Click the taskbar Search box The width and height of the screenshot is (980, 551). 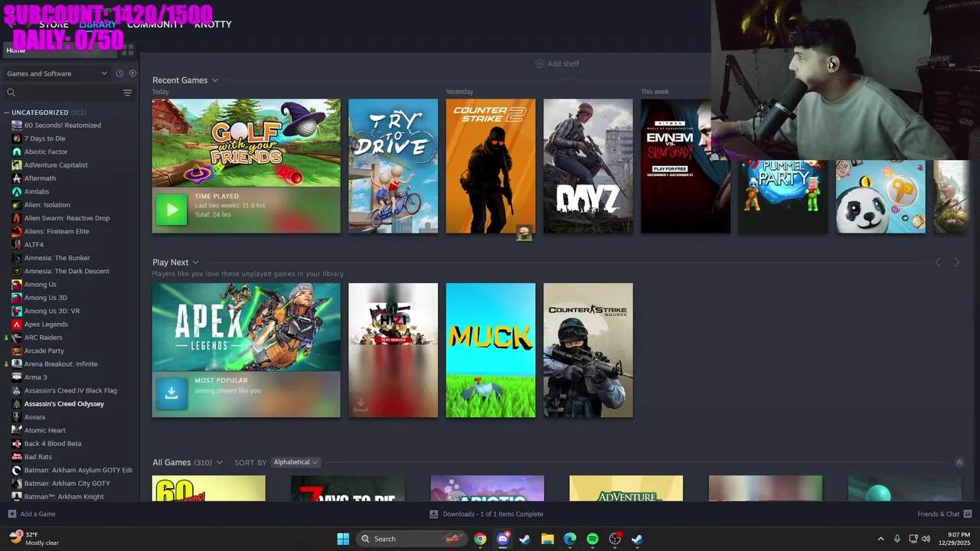click(x=412, y=539)
